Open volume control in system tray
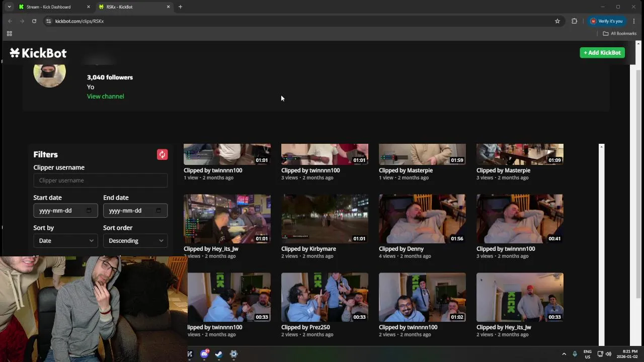 pos(608,354)
